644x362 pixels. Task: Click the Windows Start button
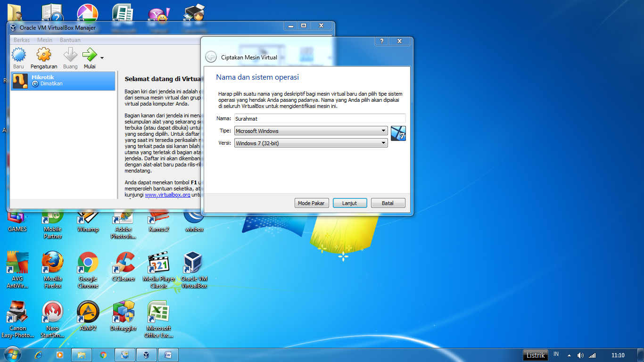coord(12,354)
